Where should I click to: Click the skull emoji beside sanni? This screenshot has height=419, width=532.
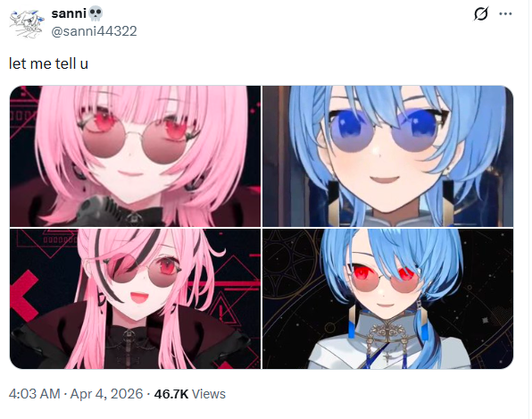point(96,13)
